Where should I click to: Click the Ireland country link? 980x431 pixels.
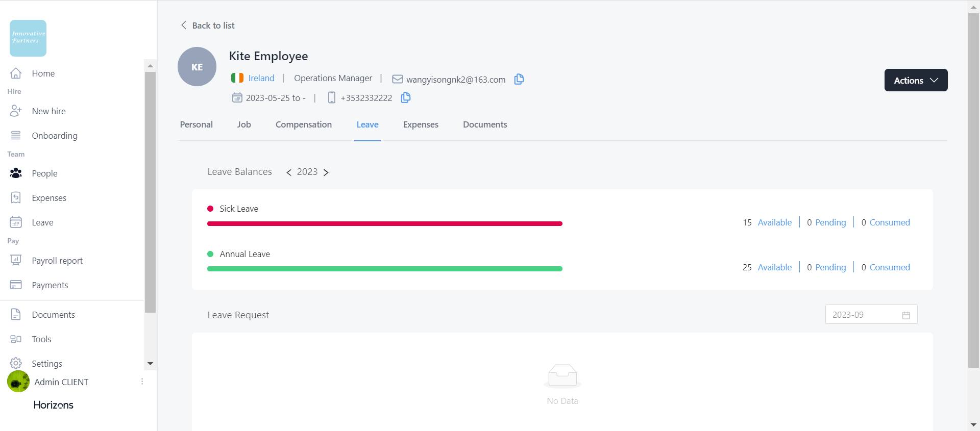click(x=261, y=78)
